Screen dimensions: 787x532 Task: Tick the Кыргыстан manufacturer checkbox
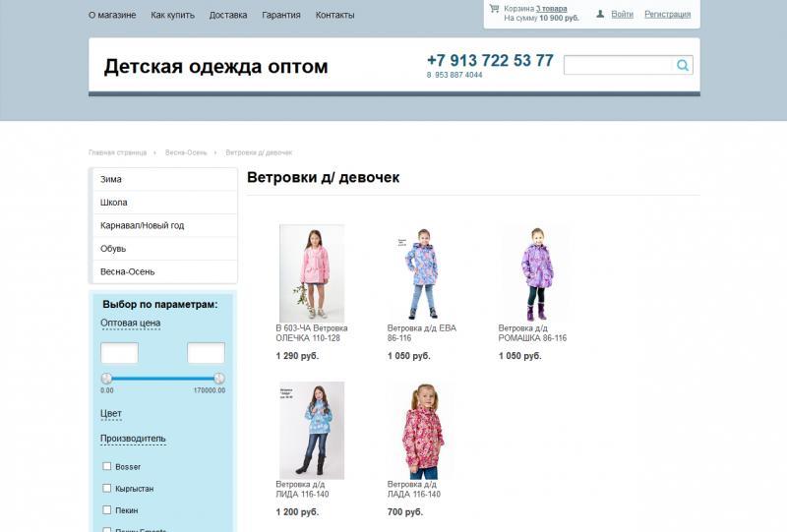(x=107, y=488)
